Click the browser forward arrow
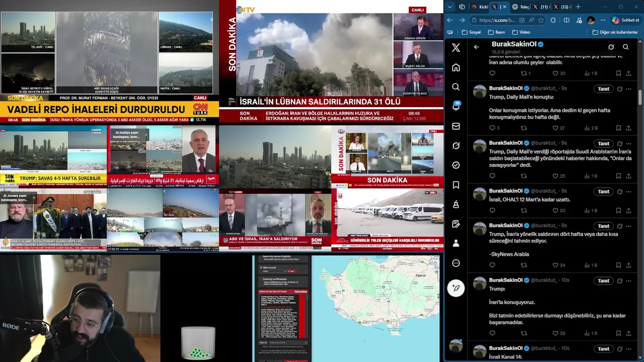The image size is (644, 362). [x=462, y=20]
